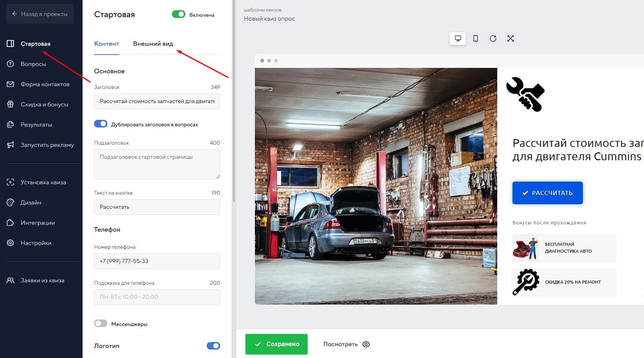Open Скидка и бонусы gift icon
Viewport: 644px width, 358px height.
(10, 105)
